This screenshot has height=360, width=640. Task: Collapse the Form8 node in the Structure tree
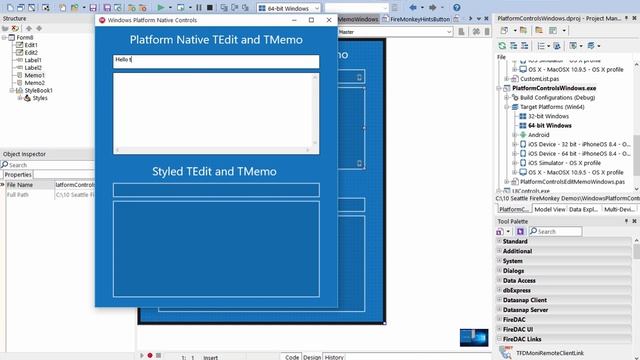point(4,37)
